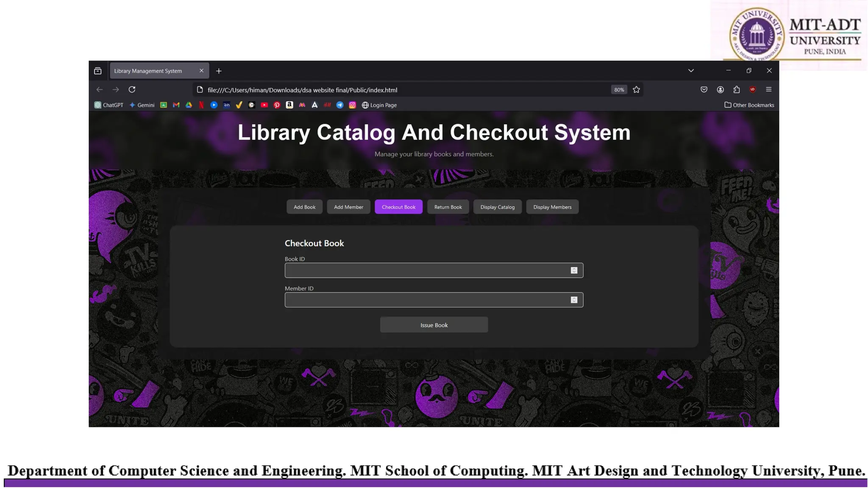Open the Pinterest bookmark icon

[277, 105]
